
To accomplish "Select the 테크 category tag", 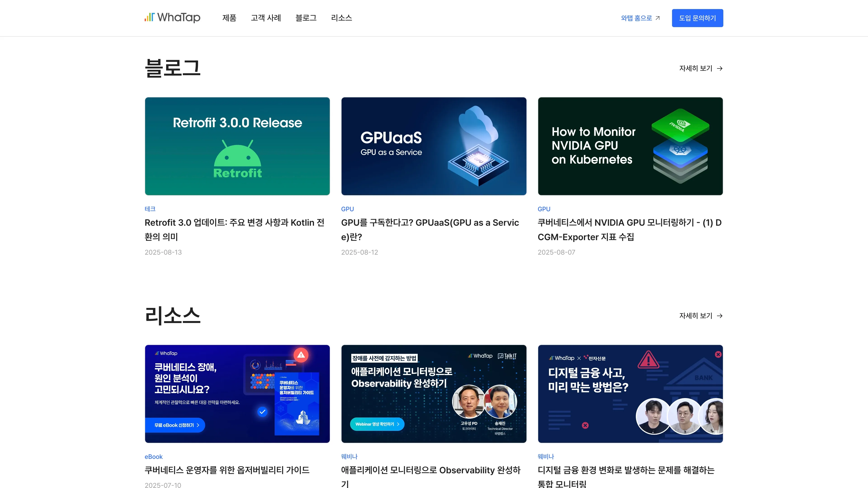I will coord(150,209).
